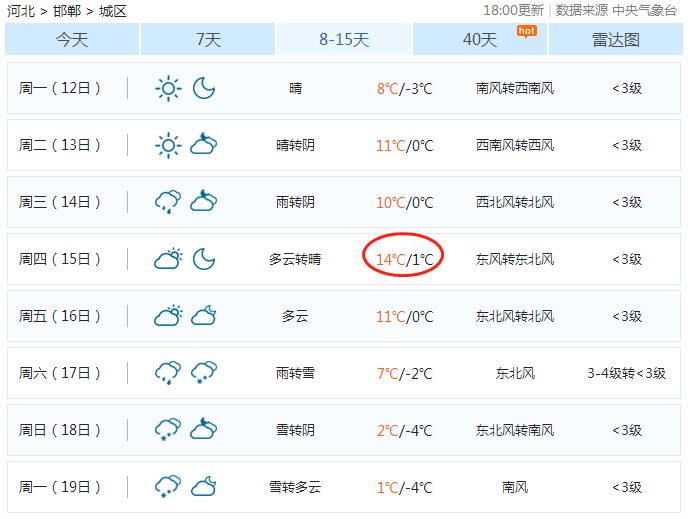The height and width of the screenshot is (519, 690).
Task: Click the temperature 8℃/-3℃
Action: (405, 89)
